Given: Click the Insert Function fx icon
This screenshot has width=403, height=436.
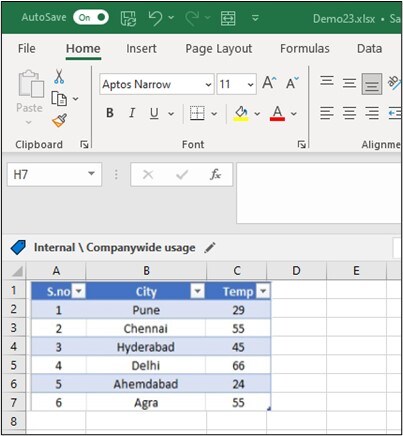Looking at the screenshot, I should click(x=215, y=174).
